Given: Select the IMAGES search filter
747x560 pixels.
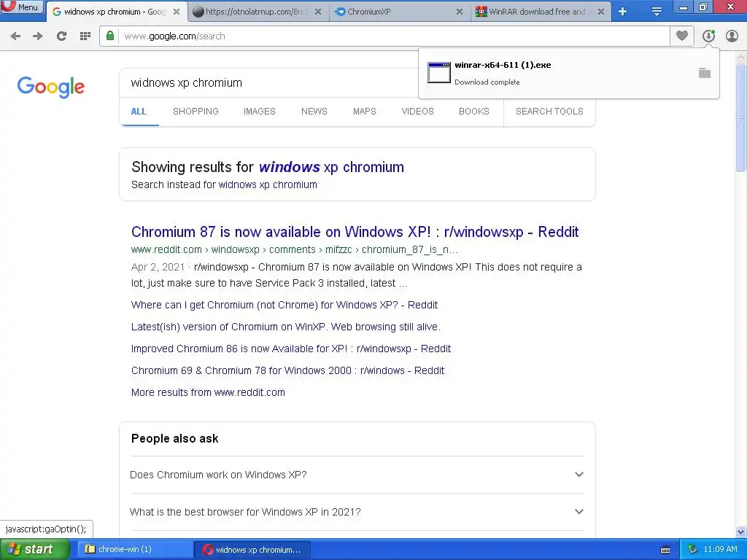Looking at the screenshot, I should click(260, 112).
